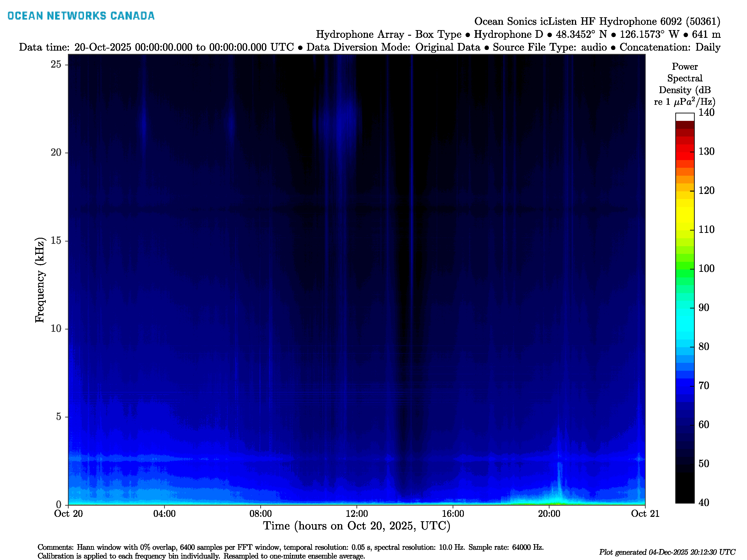Click the 04:00 time axis label
The height and width of the screenshot is (560, 747).
click(x=164, y=514)
